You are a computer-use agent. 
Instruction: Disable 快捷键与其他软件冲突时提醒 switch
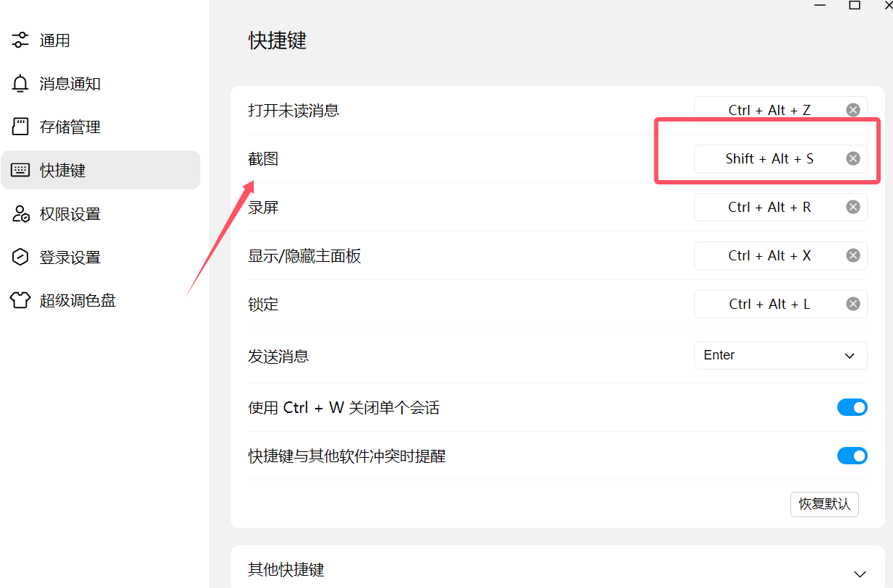tap(852, 456)
